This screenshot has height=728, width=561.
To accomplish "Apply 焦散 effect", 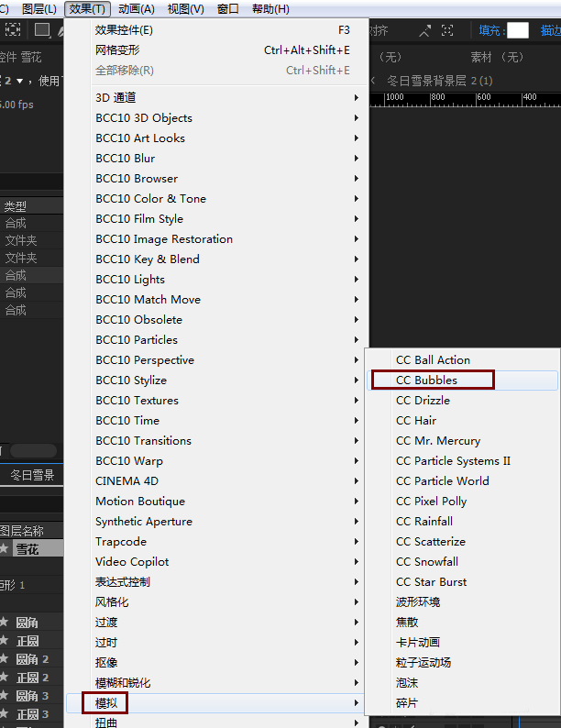I will [x=463, y=623].
